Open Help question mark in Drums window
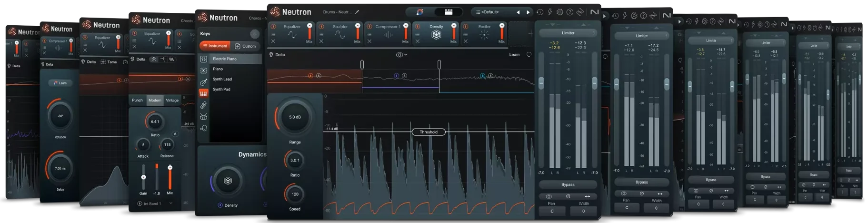This screenshot has height=223, width=868. pos(569,12)
